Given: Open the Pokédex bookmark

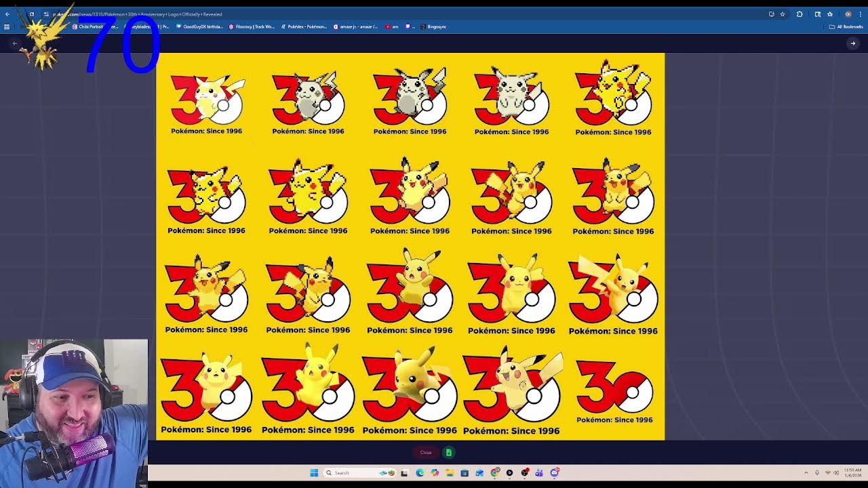Looking at the screenshot, I should click(304, 26).
